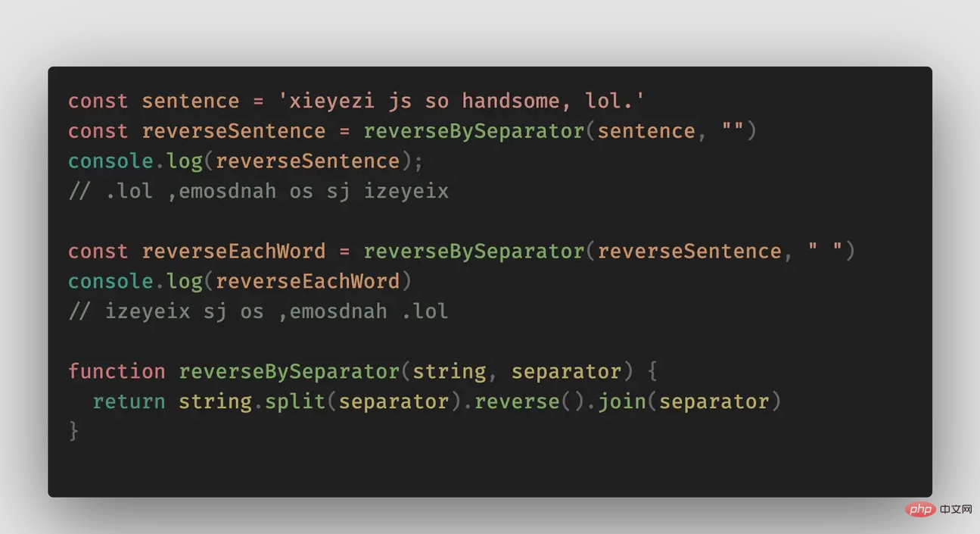980x534 pixels.
Task: Click the opening curly brace after the function signature
Action: click(652, 371)
